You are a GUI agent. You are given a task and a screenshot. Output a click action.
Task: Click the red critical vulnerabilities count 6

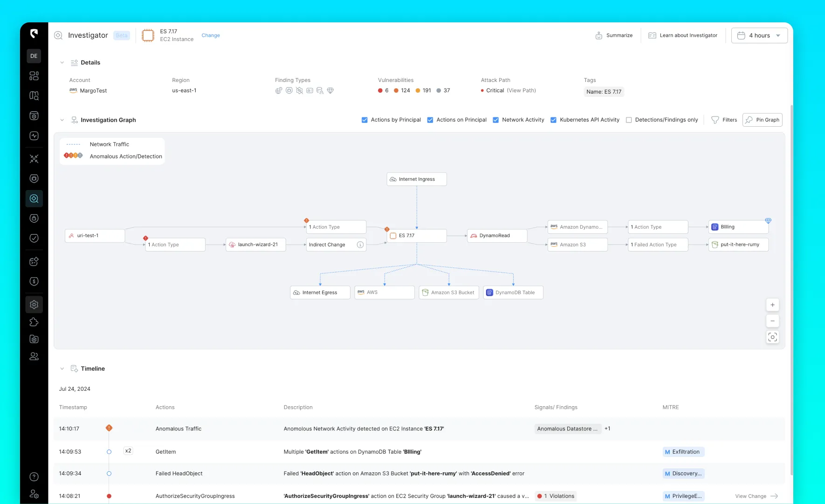click(383, 90)
